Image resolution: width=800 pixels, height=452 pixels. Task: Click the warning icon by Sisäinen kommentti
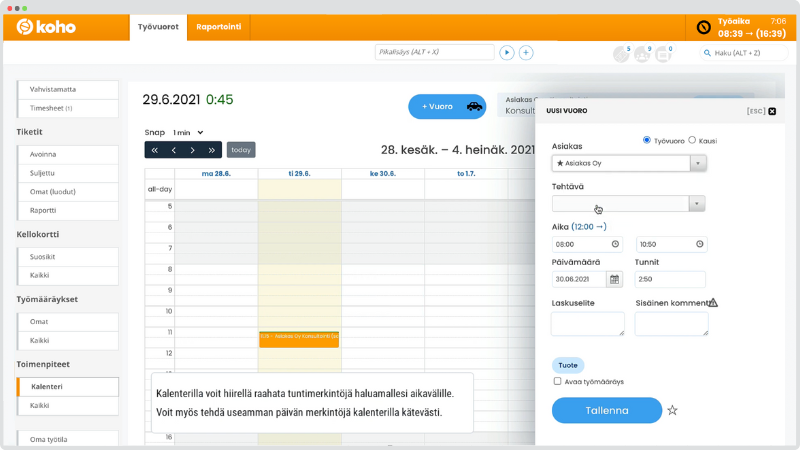[x=713, y=303]
